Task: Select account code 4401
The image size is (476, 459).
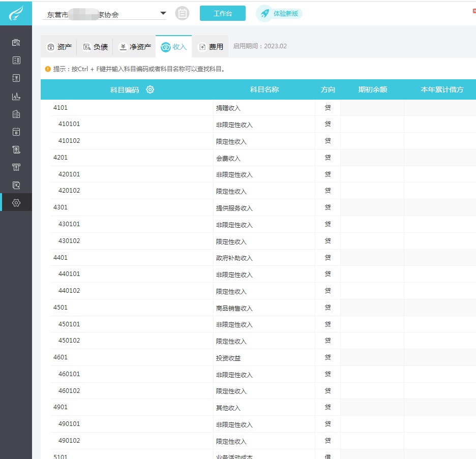Action: coord(61,258)
